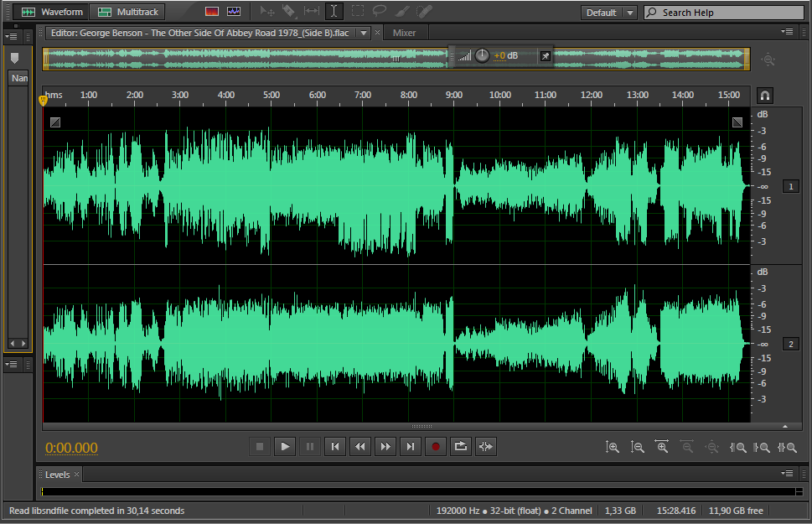Image resolution: width=812 pixels, height=524 pixels.
Task: Click the Fast Forward button
Action: point(385,446)
